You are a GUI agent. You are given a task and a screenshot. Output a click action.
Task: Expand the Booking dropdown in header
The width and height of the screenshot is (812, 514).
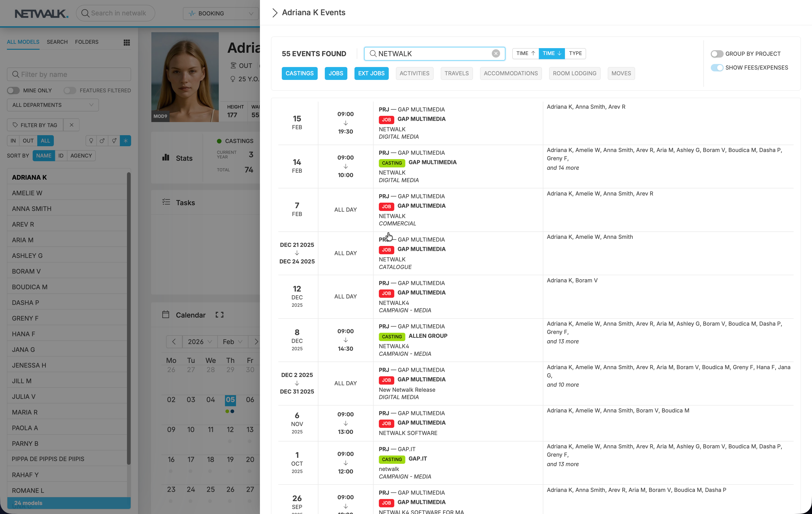(221, 14)
